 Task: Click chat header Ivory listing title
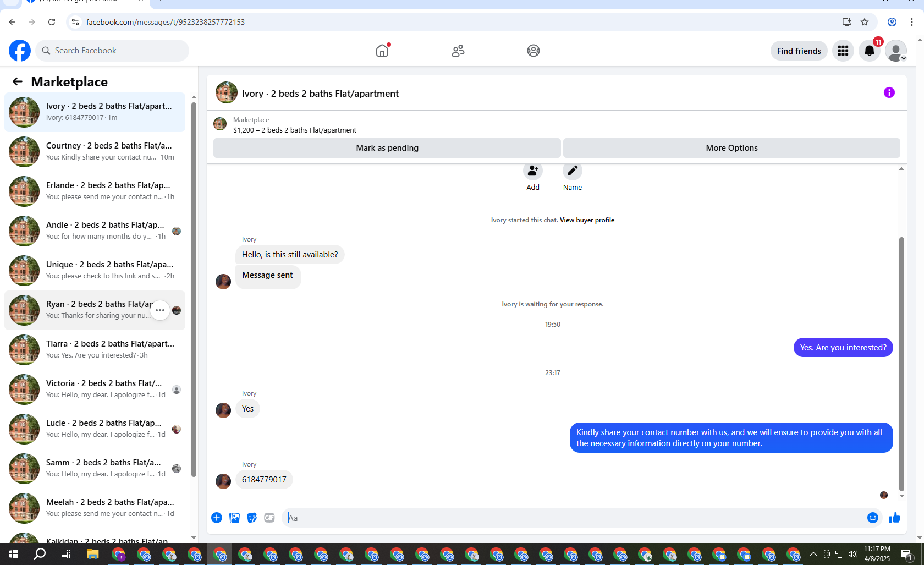click(320, 94)
